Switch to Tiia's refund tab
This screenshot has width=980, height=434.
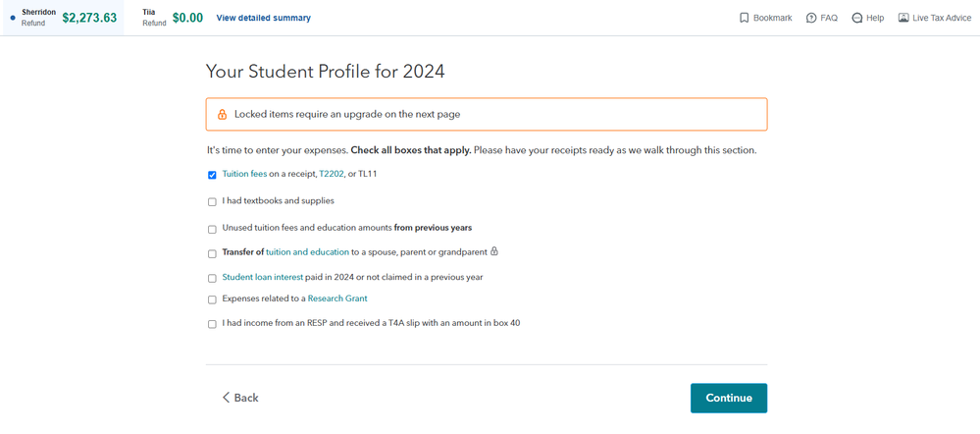click(x=173, y=18)
